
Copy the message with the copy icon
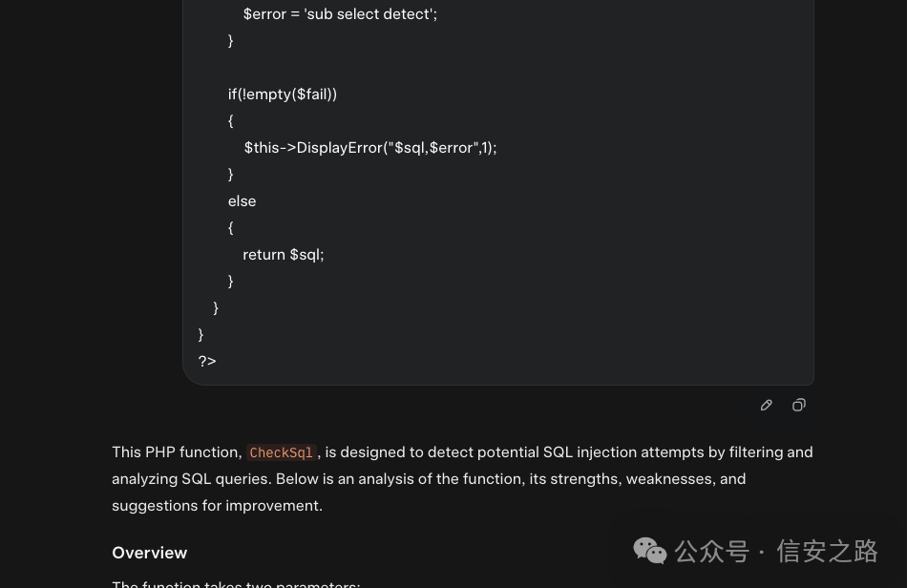[x=799, y=406]
